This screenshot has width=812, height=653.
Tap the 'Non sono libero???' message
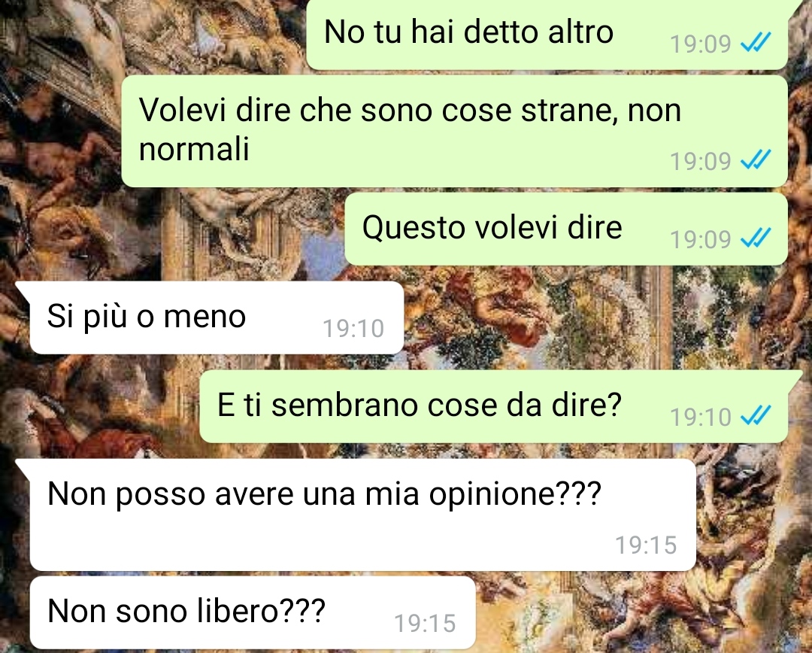click(253, 612)
